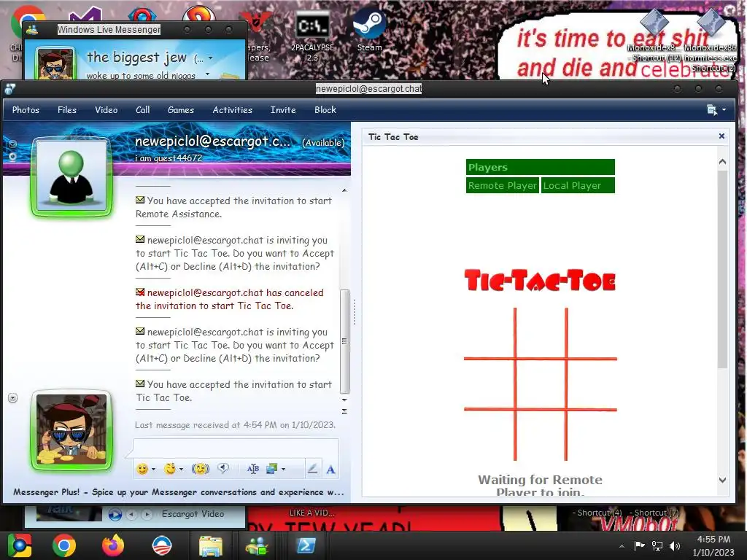Image resolution: width=747 pixels, height=560 pixels.
Task: Click the Players header bar
Action: 541,167
